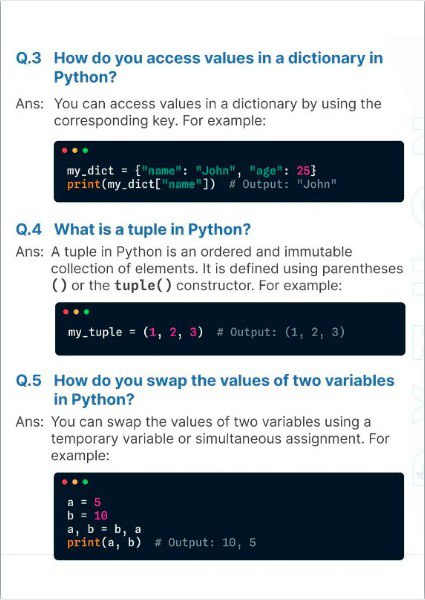425x600 pixels.
Task: Click the my_dict assignment code line
Action: (192, 170)
